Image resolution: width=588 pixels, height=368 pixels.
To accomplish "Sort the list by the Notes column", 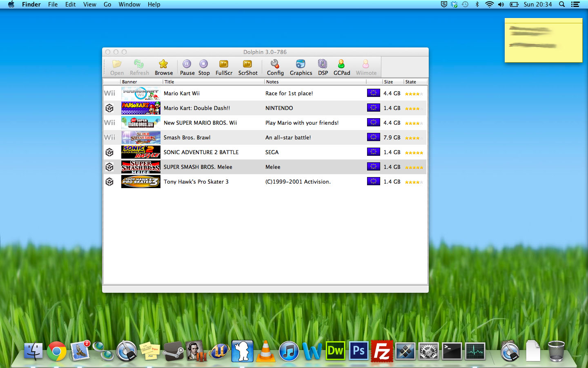I will pos(315,82).
